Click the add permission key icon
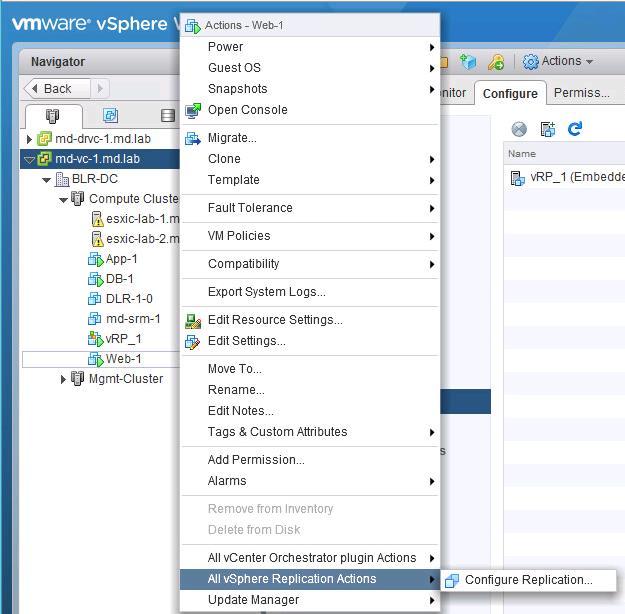The image size is (625, 614). (496, 63)
